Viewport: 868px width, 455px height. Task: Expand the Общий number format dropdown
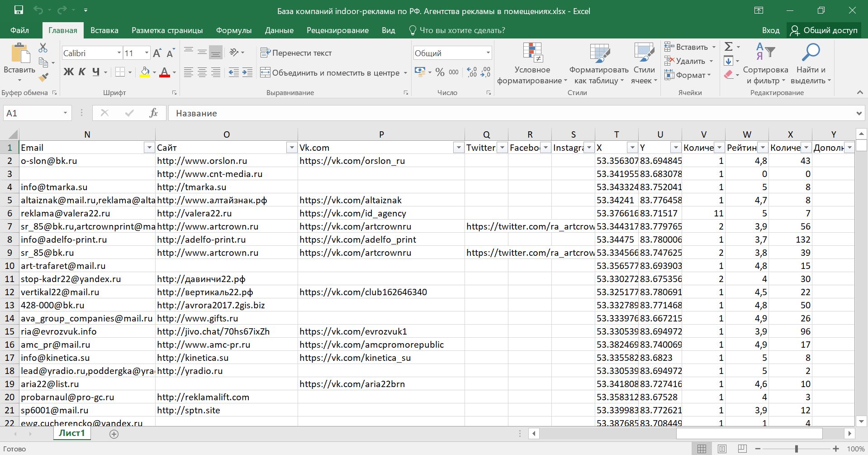[x=488, y=53]
